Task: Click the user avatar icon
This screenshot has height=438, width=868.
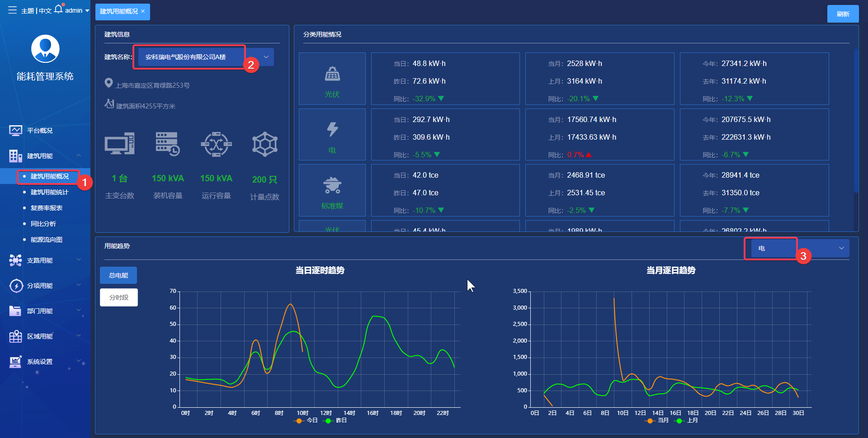Action: pos(45,49)
